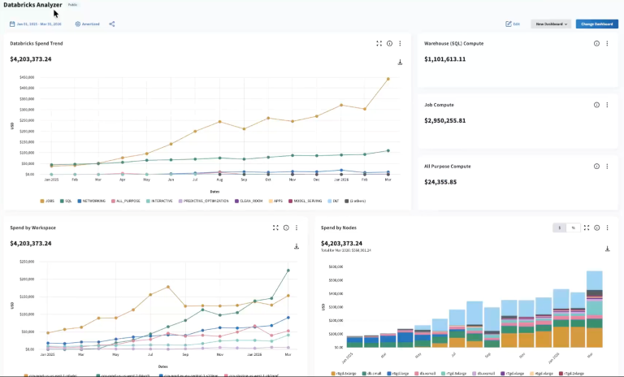Click the All Purpose Compute card title
Viewport: 624px width, 377px height.
coord(447,166)
